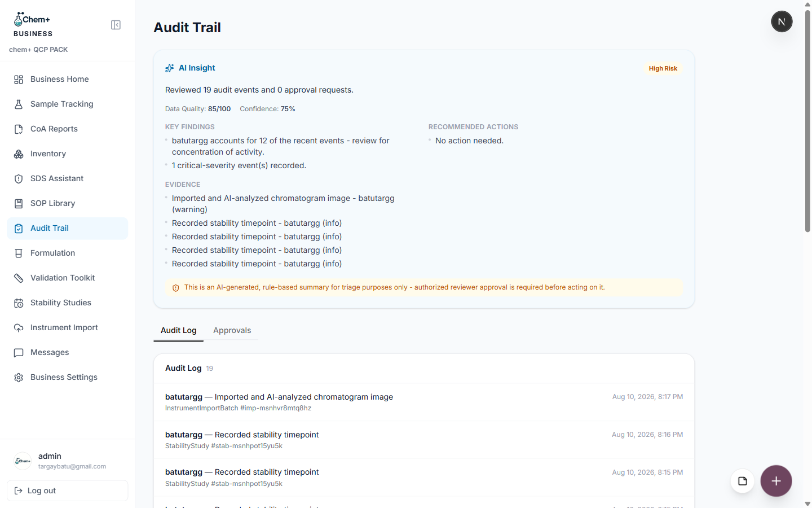
Task: Click the Audit Log count 19
Action: (210, 369)
